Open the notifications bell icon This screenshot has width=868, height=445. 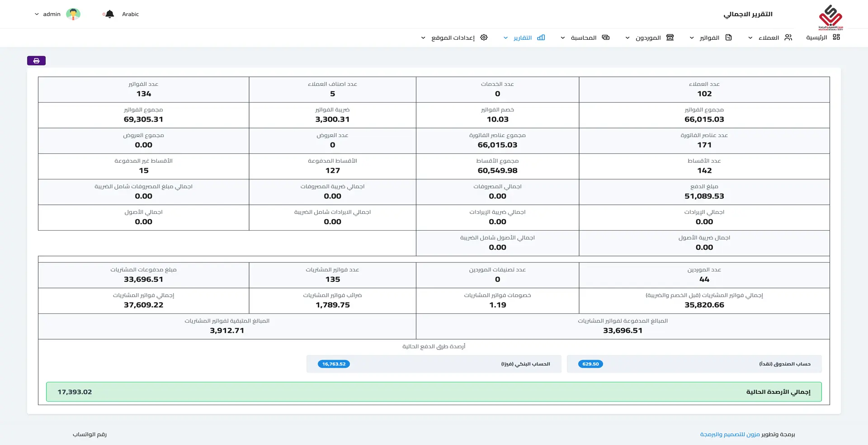[x=109, y=14]
